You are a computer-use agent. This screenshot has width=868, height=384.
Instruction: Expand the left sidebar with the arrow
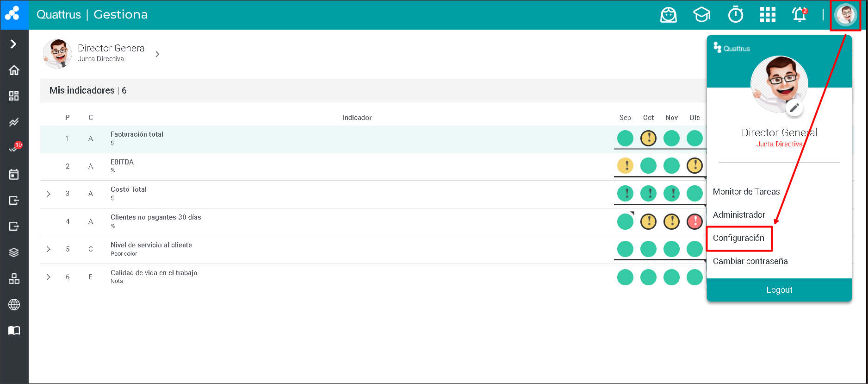pos(13,44)
